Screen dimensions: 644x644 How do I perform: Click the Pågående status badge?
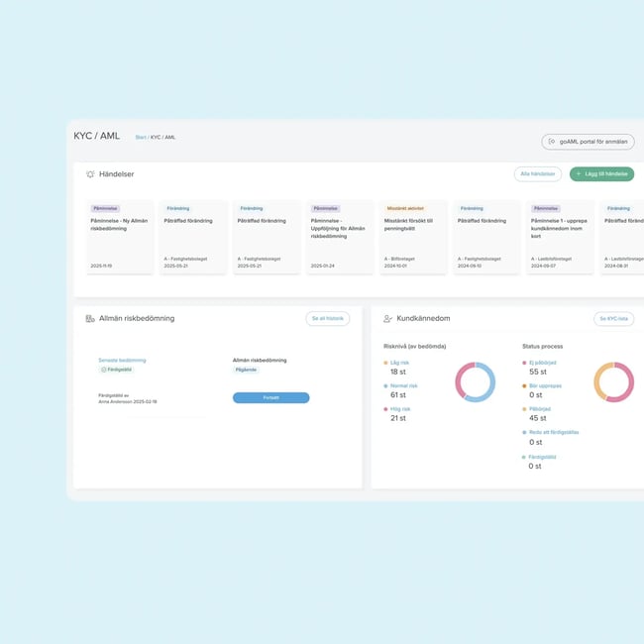tap(246, 370)
